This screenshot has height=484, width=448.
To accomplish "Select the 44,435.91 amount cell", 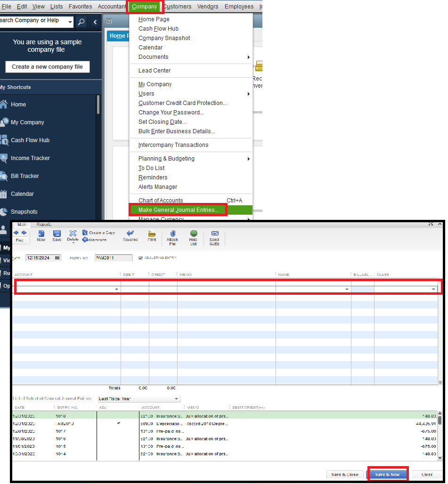I will [x=426, y=424].
